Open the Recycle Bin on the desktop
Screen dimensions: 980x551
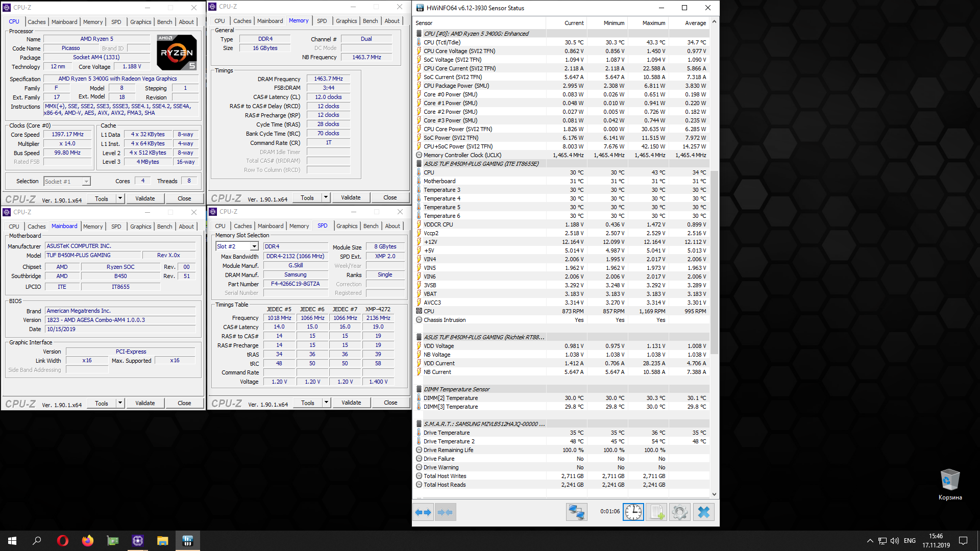click(950, 480)
